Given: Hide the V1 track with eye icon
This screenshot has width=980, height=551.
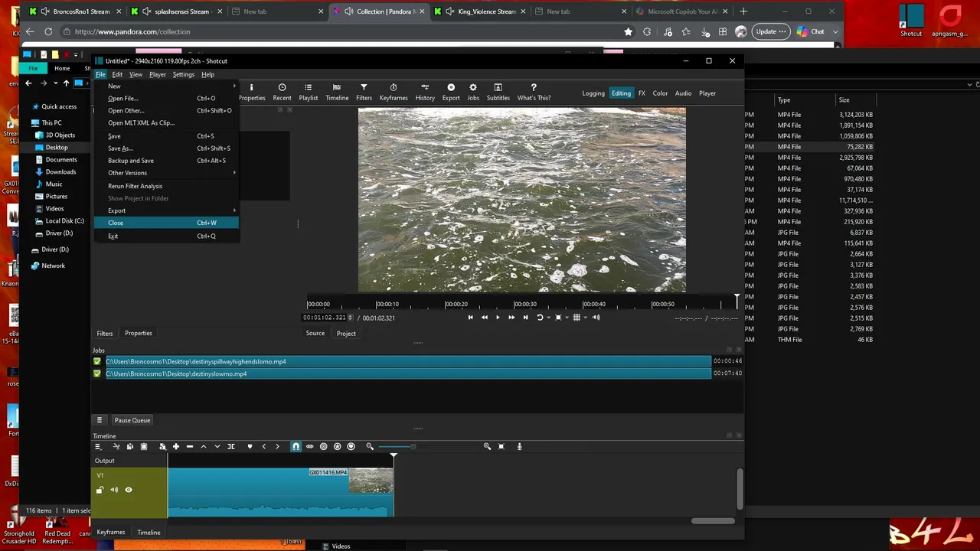Looking at the screenshot, I should coord(129,490).
